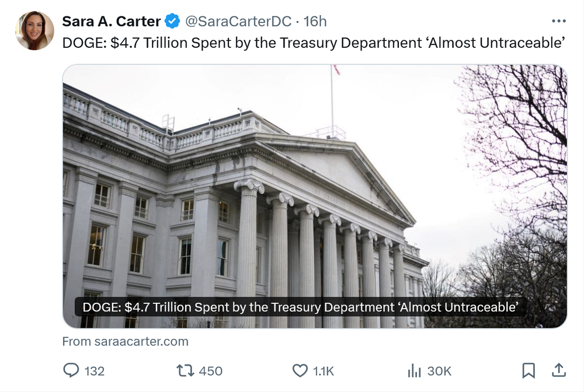Viewport: 584px width, 392px height.
Task: Click the 16h timestamp
Action: pyautogui.click(x=315, y=22)
